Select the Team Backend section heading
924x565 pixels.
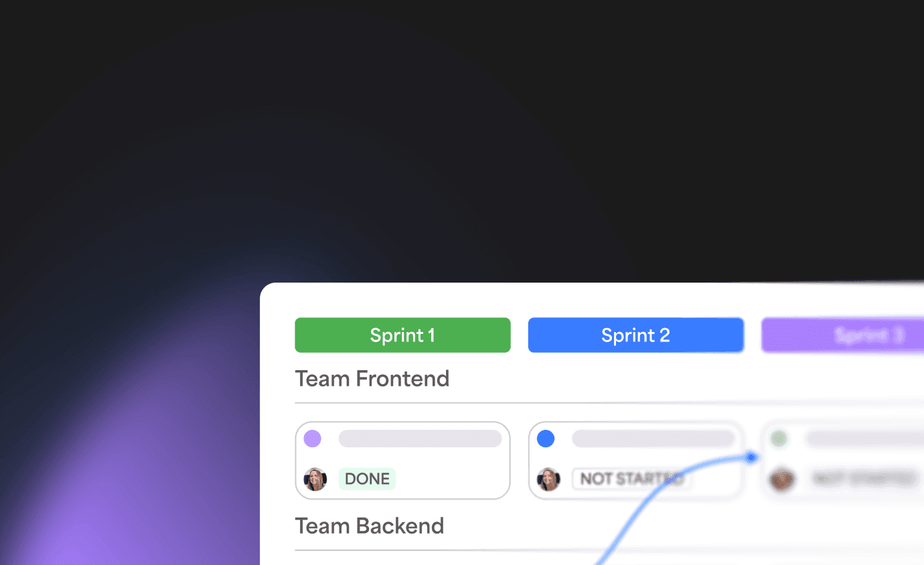[x=370, y=526]
